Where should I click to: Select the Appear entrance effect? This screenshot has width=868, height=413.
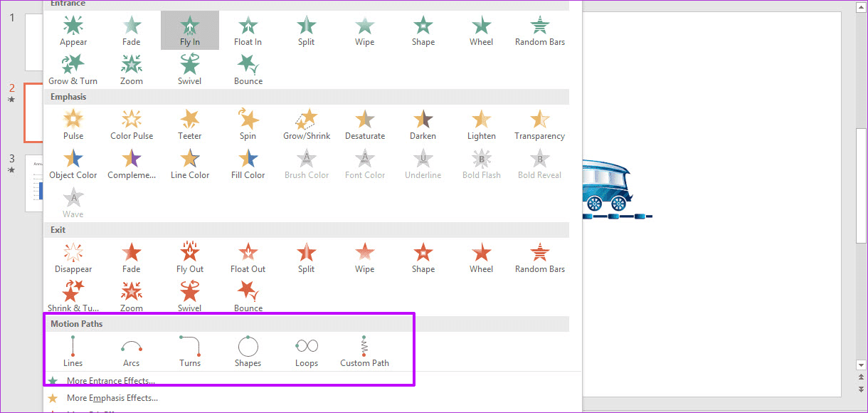[x=73, y=31]
